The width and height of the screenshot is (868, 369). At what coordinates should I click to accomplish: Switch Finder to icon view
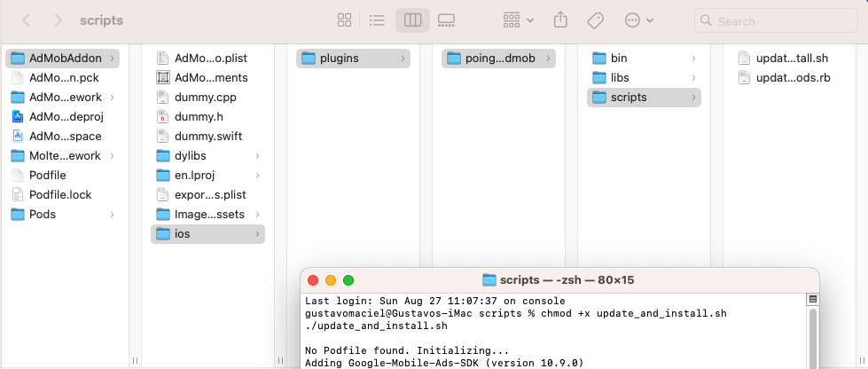(x=344, y=20)
